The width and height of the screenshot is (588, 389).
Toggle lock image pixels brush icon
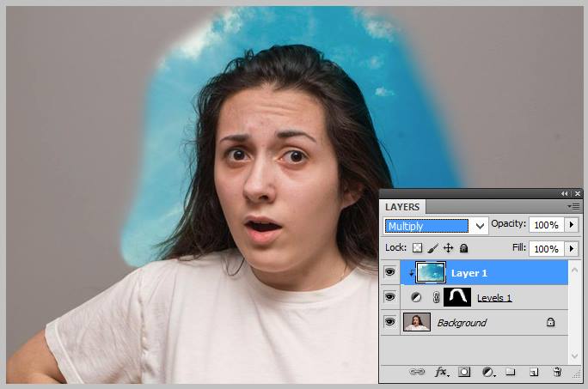pyautogui.click(x=432, y=248)
